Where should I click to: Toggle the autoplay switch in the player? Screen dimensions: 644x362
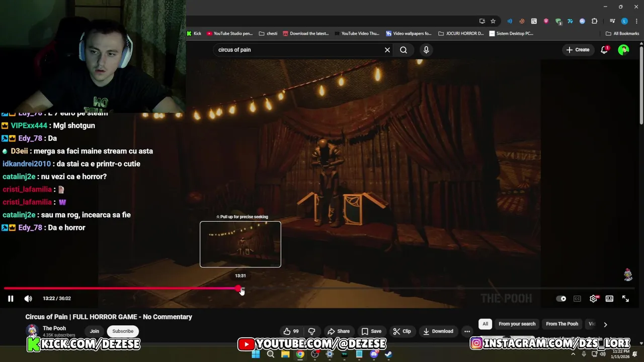561,299
